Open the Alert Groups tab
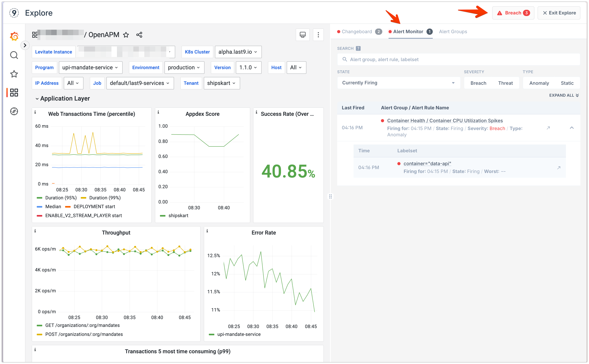The image size is (589, 364). [453, 31]
